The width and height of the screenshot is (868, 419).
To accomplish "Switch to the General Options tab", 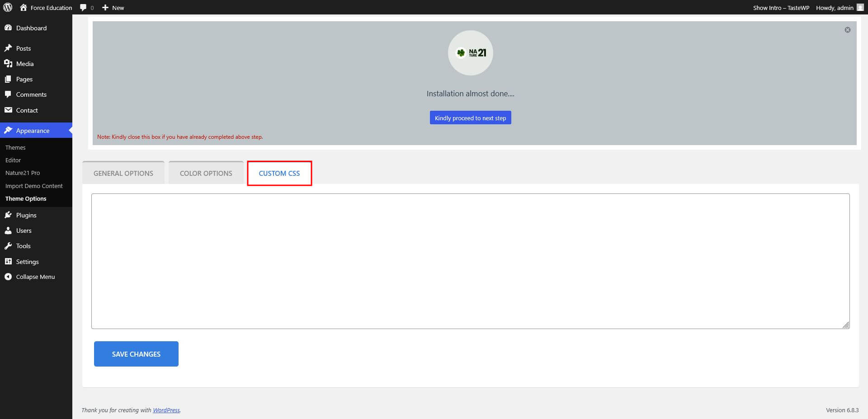I will 123,173.
